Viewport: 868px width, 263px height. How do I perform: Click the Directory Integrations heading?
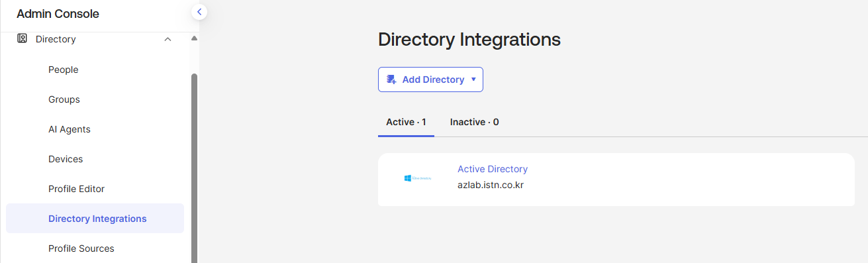469,39
